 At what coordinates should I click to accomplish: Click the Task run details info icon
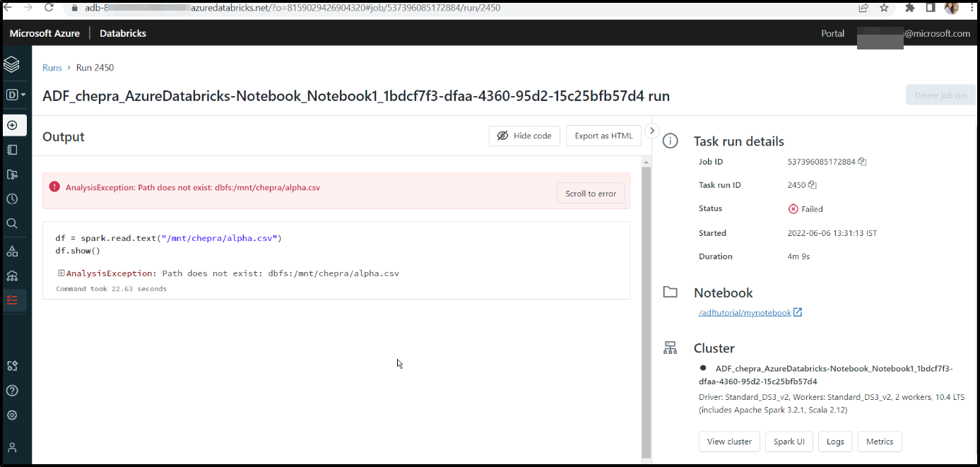pyautogui.click(x=670, y=141)
